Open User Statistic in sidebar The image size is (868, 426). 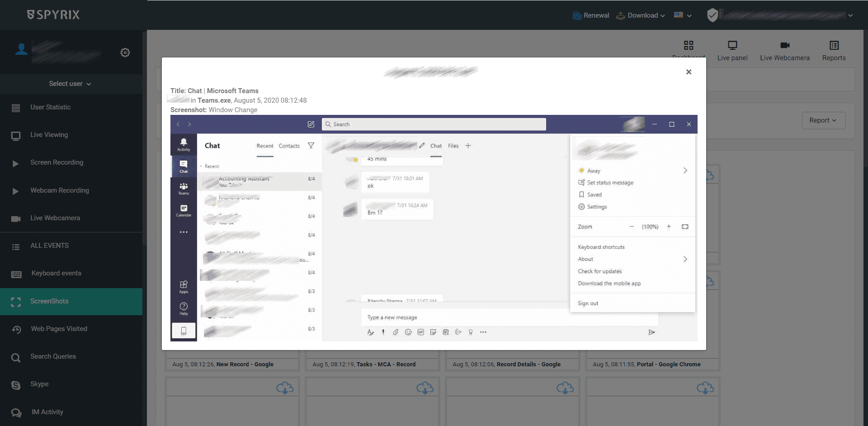50,107
